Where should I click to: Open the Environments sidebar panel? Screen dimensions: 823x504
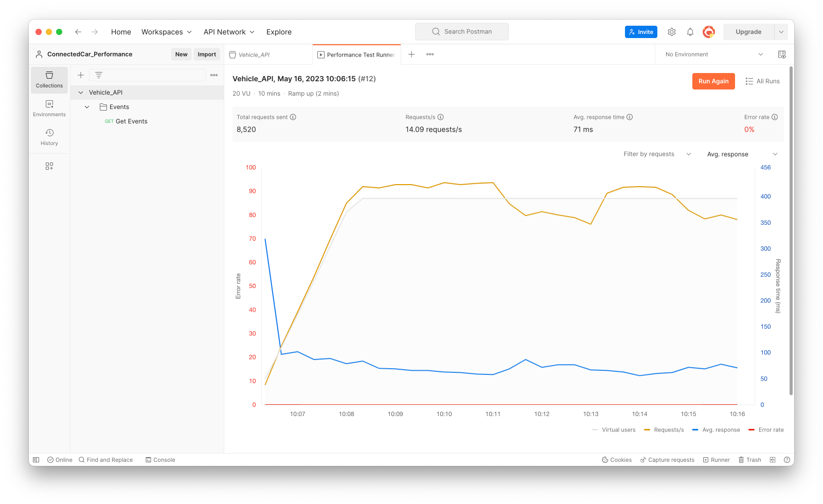pos(49,109)
